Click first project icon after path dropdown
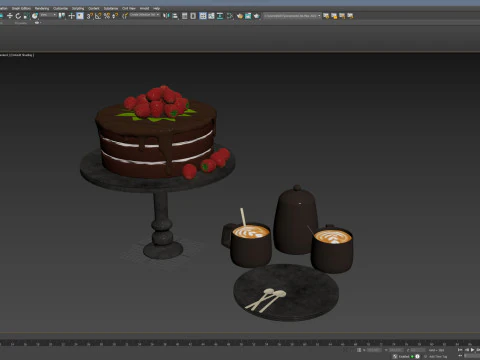 tap(326, 16)
